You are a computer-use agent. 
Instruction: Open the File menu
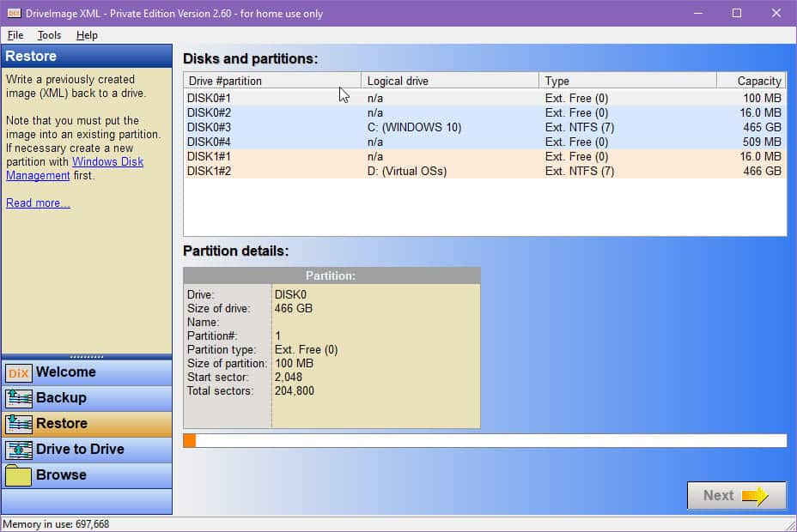pos(15,35)
